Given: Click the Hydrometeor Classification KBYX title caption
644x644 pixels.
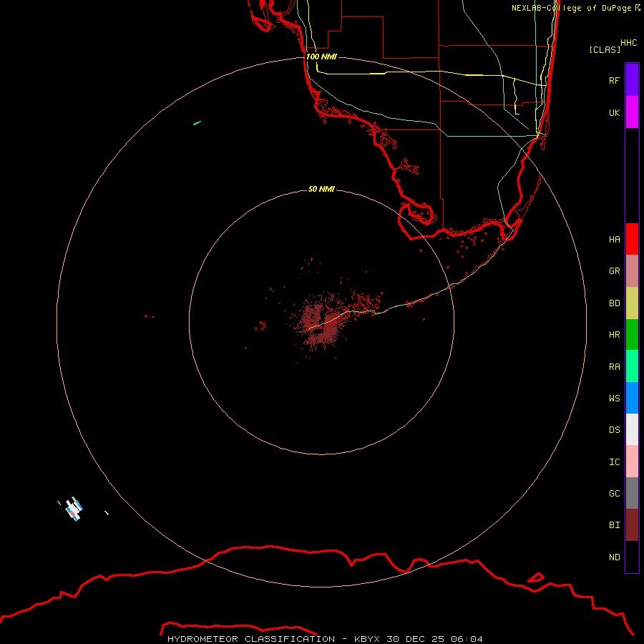Looking at the screenshot, I should pos(325,639).
